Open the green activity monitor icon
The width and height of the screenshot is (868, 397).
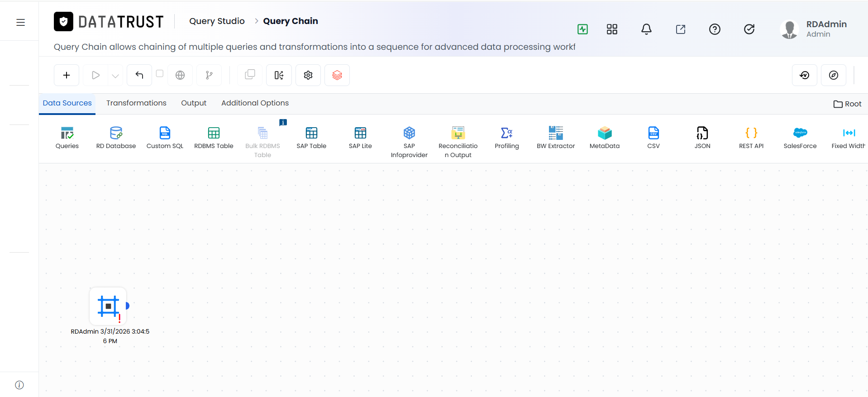582,29
